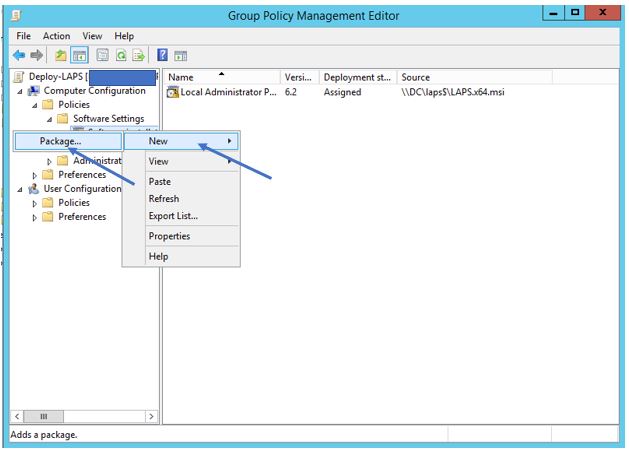The width and height of the screenshot is (629, 452).
Task: Open the File menu
Action: pyautogui.click(x=23, y=36)
